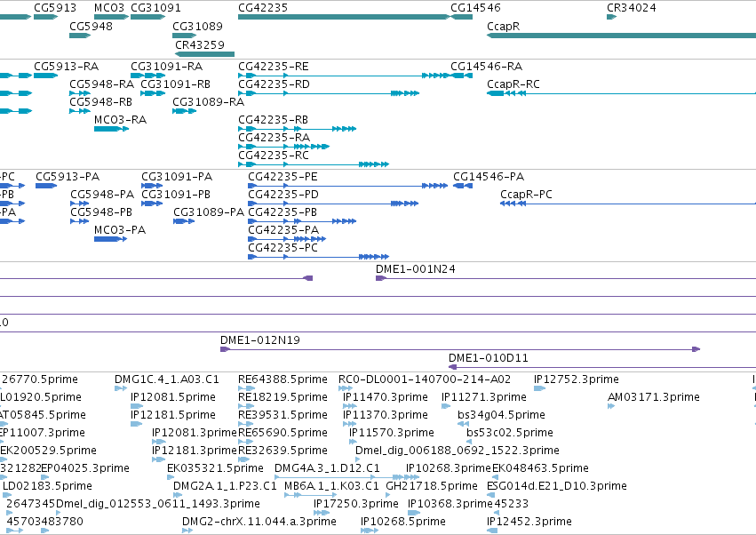Click protein CG42235-PC
Image resolution: width=756 pixels, height=535 pixels.
point(318,257)
